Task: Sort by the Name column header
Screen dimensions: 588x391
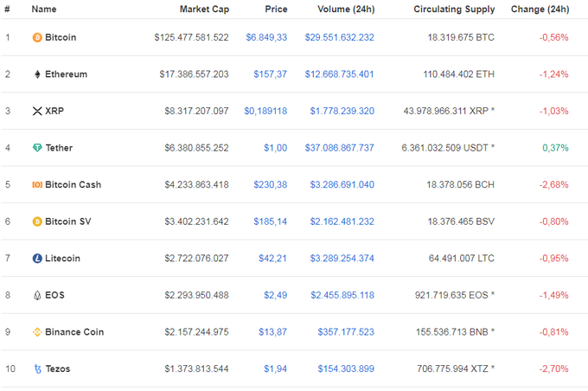Action: coord(44,9)
